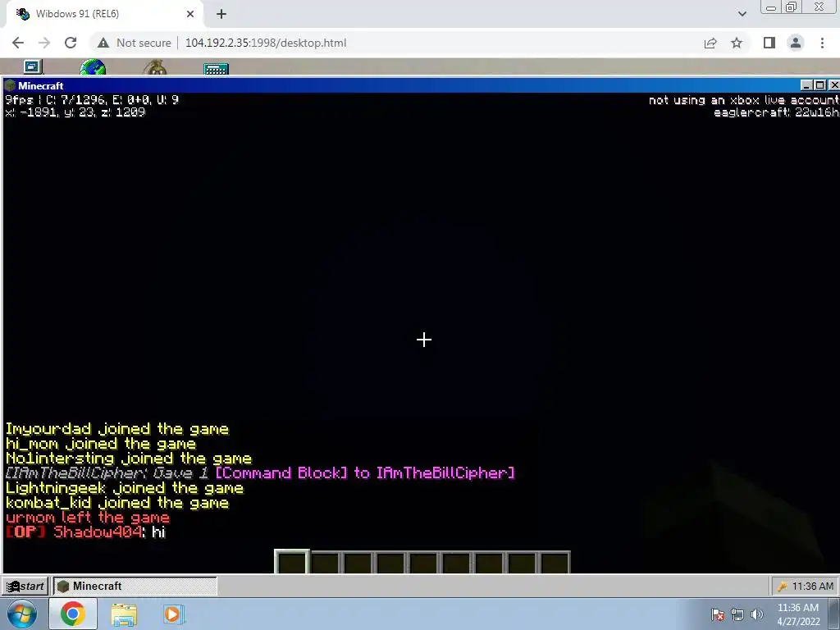The image size is (840, 630).
Task: Bookmark this page with the star icon
Action: (x=737, y=43)
